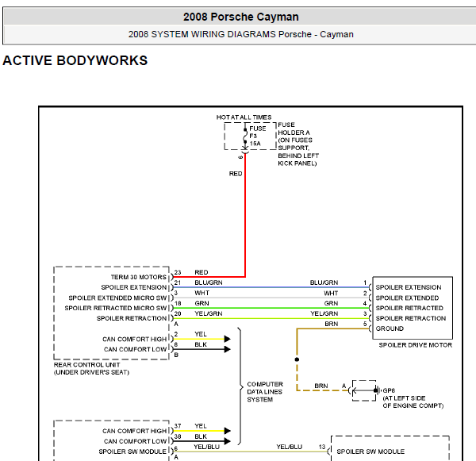Click the GP8 ground symbol

coord(377,390)
